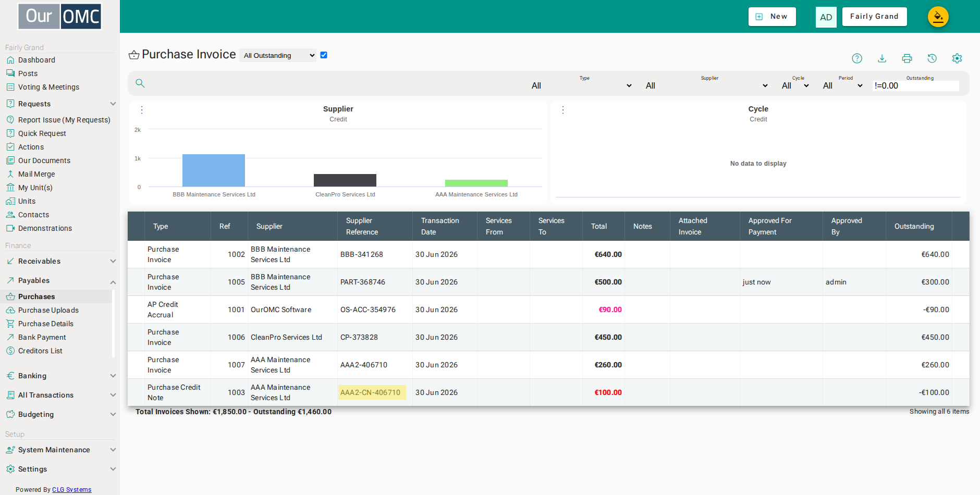Open the All Outstanding filter dropdown
This screenshot has height=495, width=980.
(278, 55)
